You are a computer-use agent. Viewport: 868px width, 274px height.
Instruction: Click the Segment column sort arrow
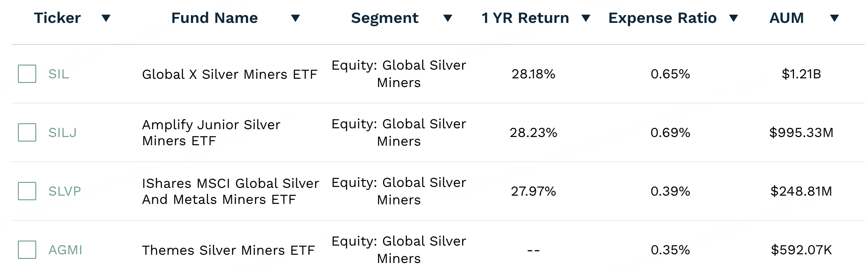click(448, 18)
